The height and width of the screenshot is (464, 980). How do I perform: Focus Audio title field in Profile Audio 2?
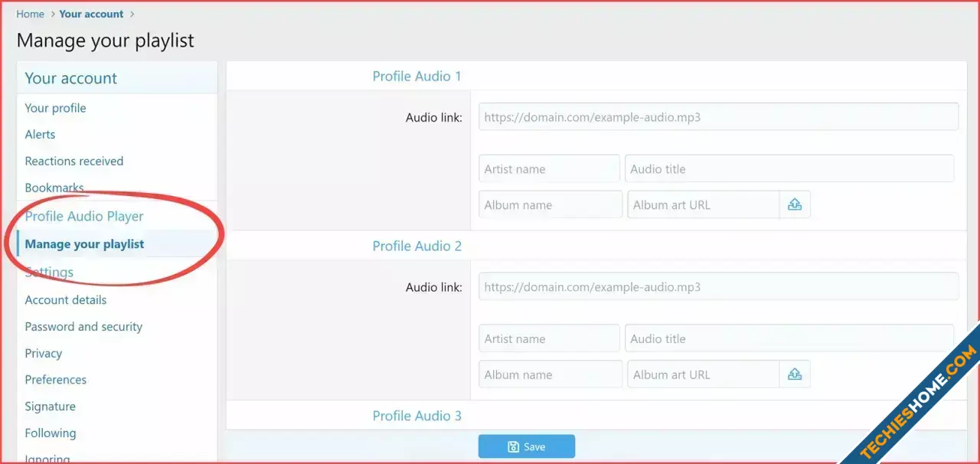pyautogui.click(x=789, y=338)
